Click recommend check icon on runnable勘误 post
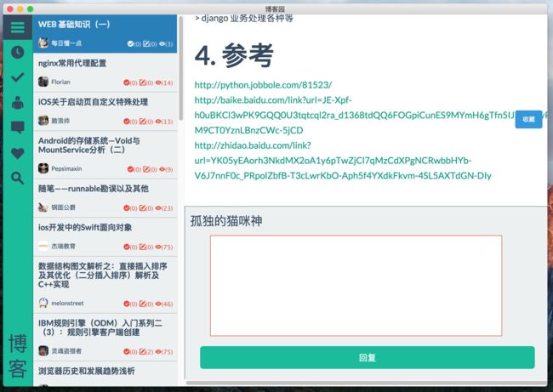 126,208
